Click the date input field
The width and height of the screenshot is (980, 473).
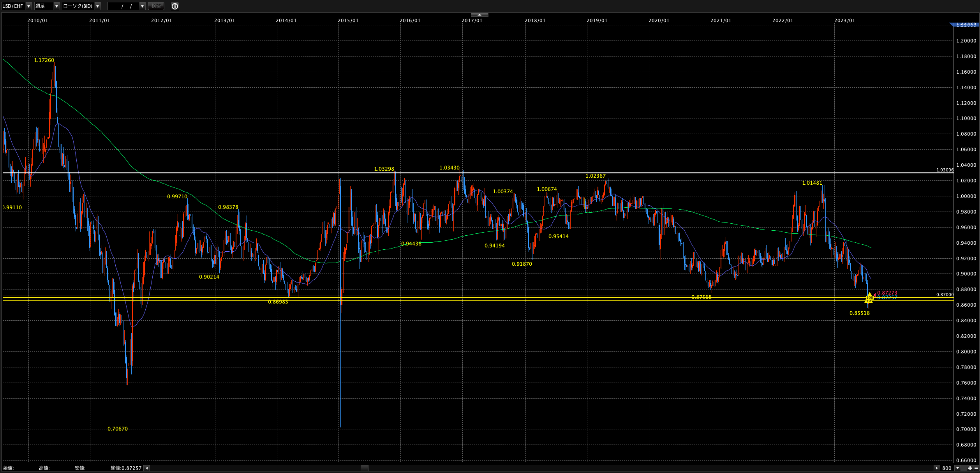pos(123,6)
